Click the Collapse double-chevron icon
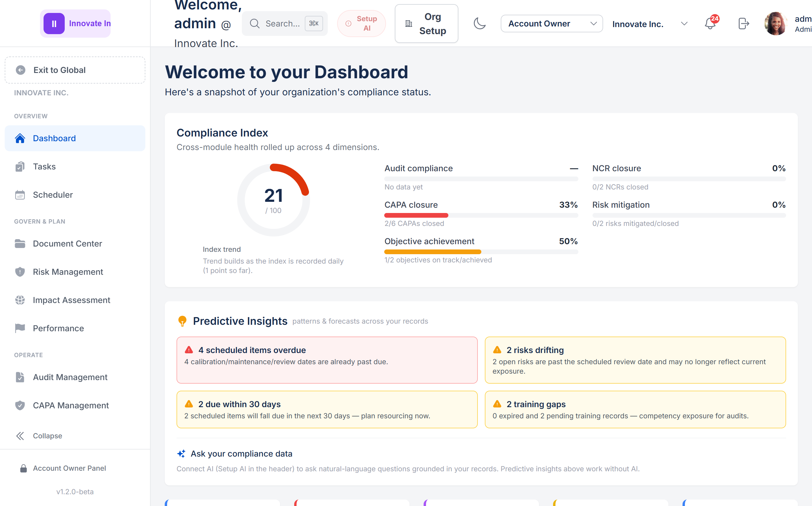The height and width of the screenshot is (506, 812). [20, 436]
